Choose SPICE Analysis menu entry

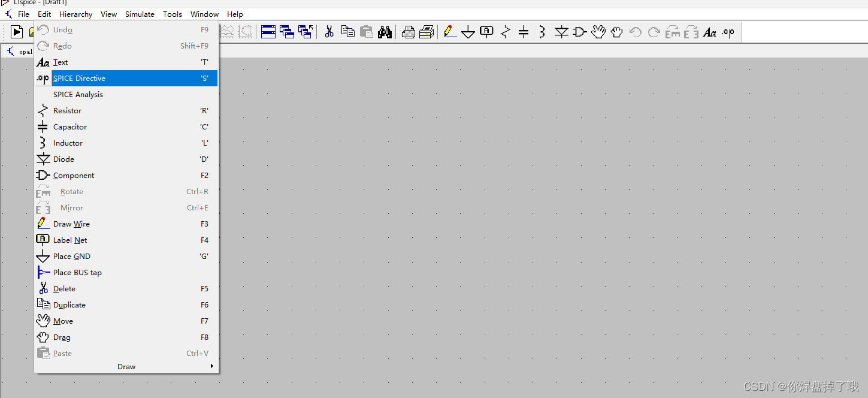(126, 95)
